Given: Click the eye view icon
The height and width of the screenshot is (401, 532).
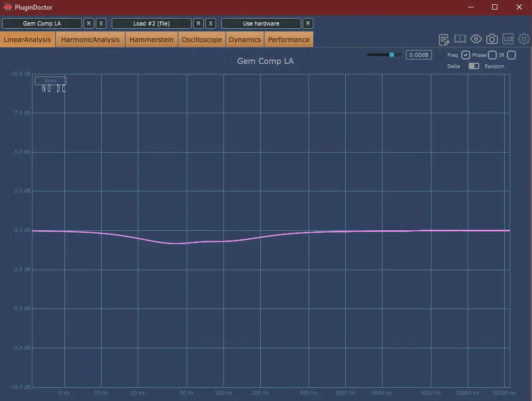Looking at the screenshot, I should [476, 39].
